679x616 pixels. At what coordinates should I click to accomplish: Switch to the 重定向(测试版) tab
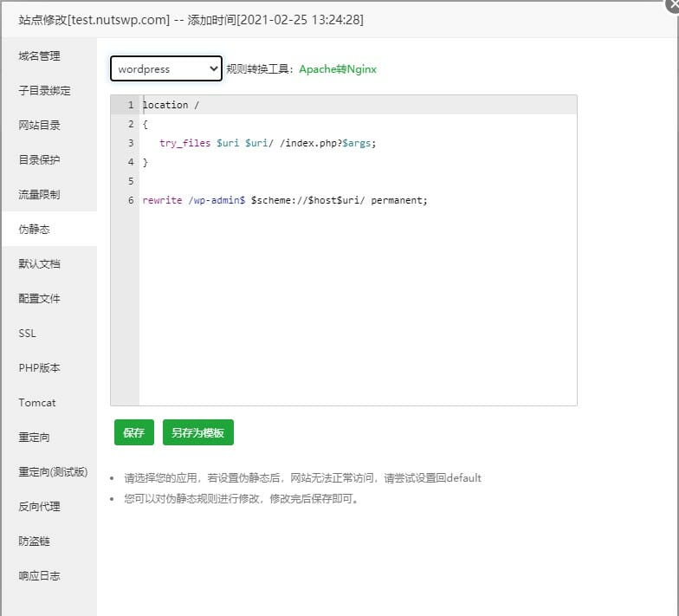(x=49, y=471)
